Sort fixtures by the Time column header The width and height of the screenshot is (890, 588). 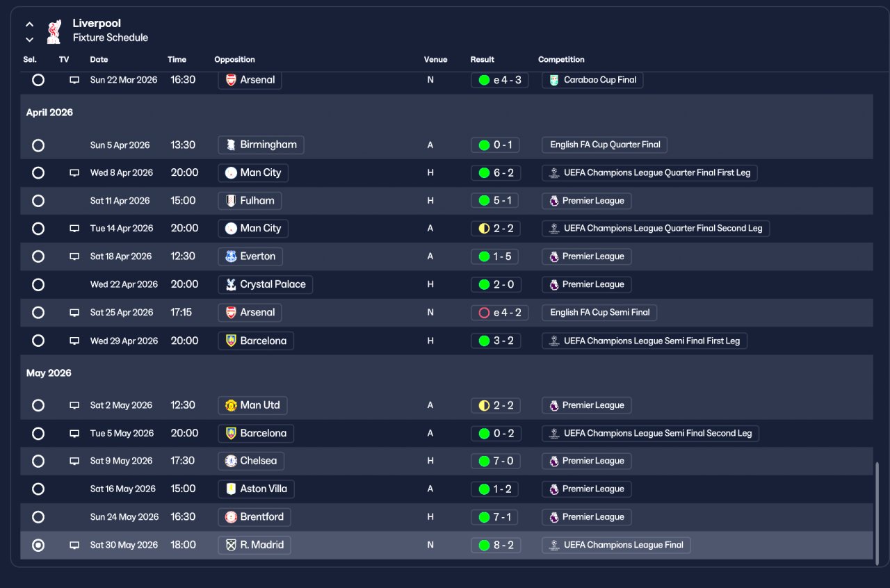tap(177, 60)
